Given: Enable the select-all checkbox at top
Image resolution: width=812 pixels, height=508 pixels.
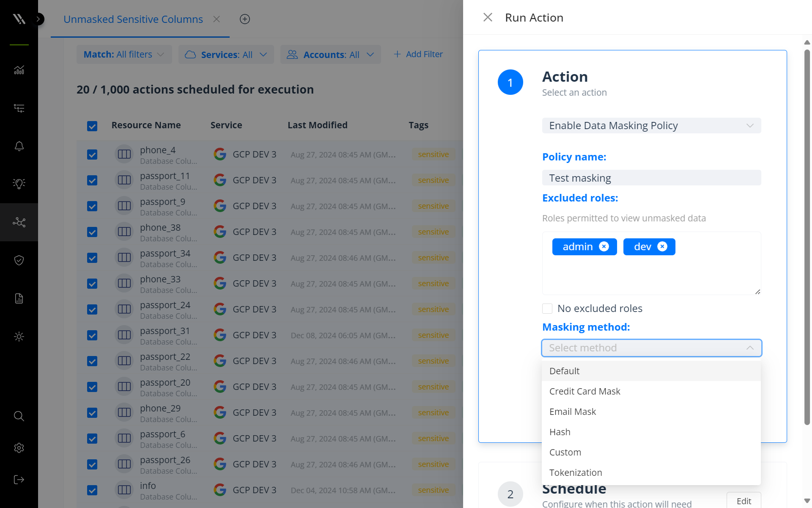Looking at the screenshot, I should [92, 124].
